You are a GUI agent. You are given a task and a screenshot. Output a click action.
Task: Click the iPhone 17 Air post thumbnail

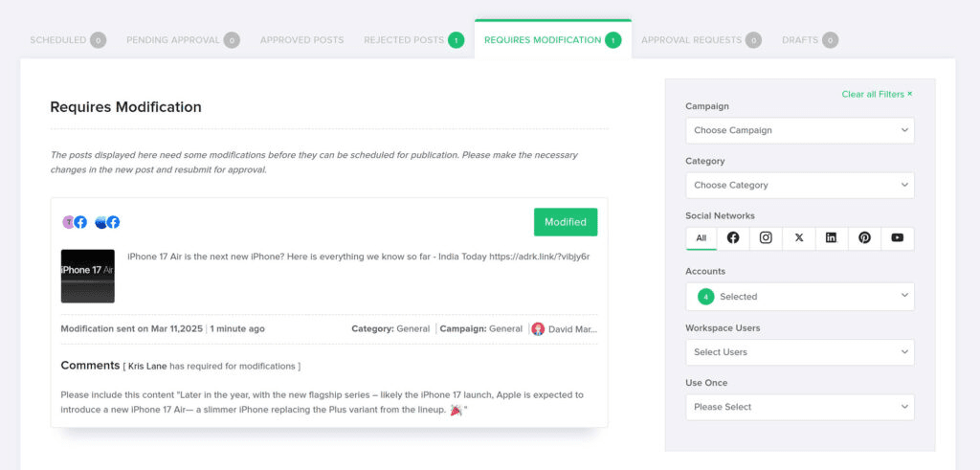tap(87, 277)
